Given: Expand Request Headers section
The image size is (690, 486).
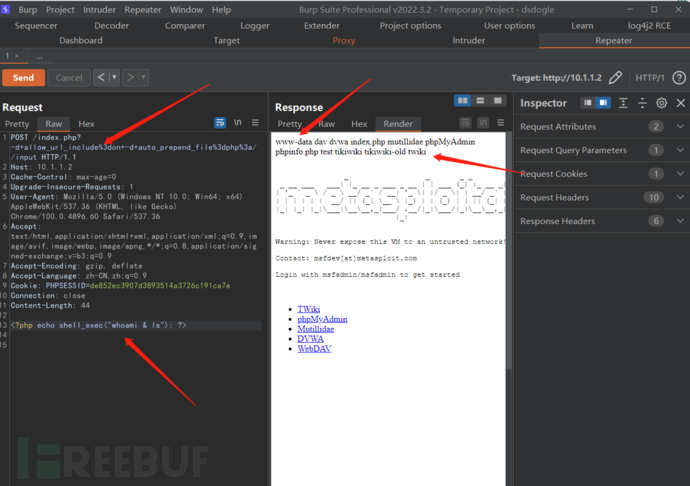Looking at the screenshot, I should point(680,197).
